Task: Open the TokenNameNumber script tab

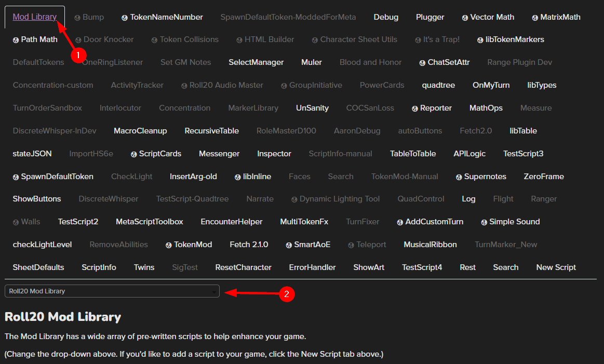Action: pyautogui.click(x=162, y=17)
